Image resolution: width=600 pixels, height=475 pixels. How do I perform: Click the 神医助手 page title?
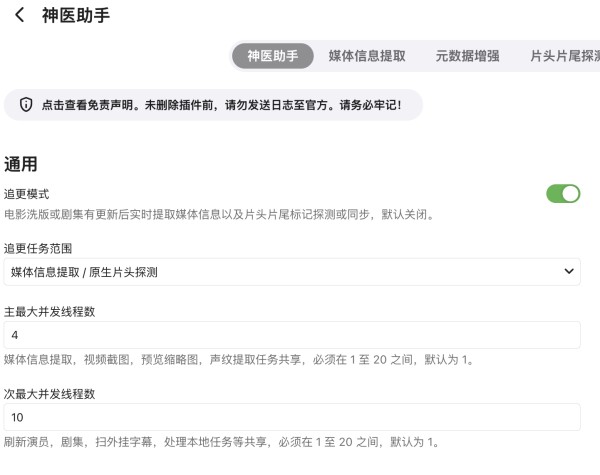click(76, 15)
